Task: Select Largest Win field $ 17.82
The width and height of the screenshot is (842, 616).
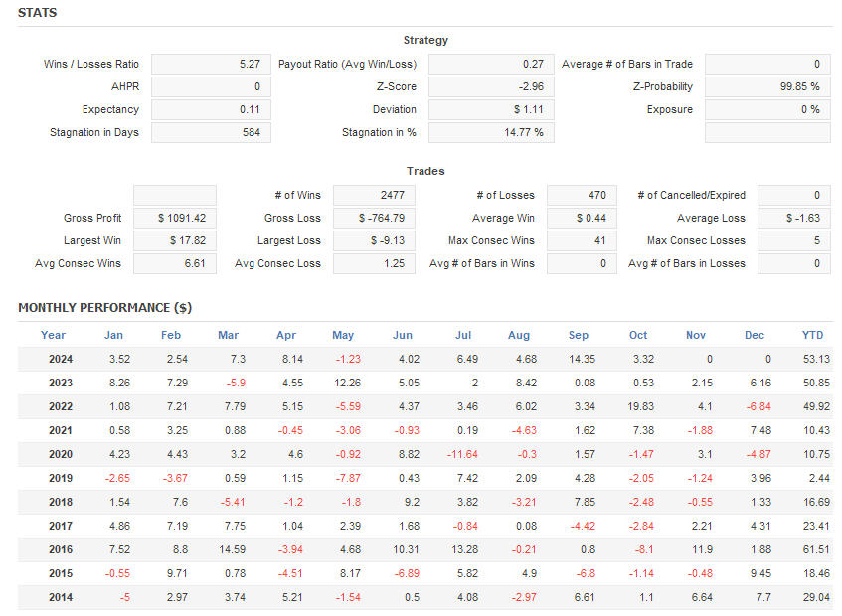Action: pos(175,240)
